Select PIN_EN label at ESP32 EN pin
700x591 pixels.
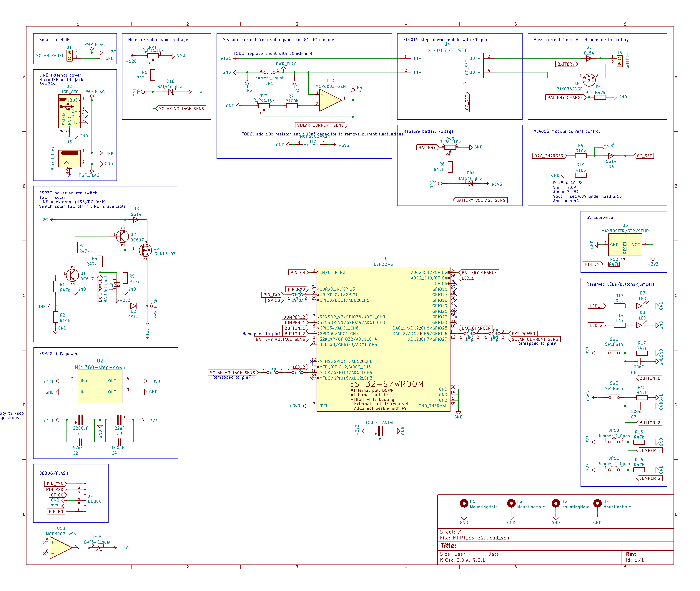(298, 272)
